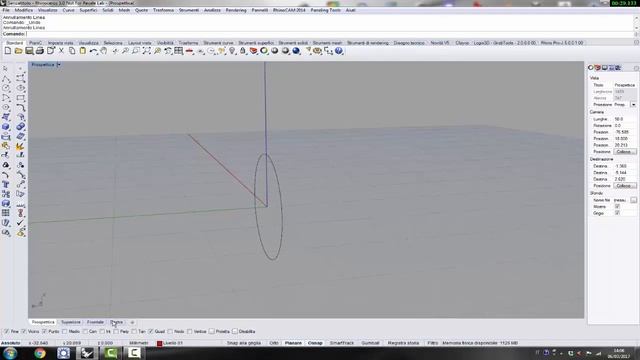The height and width of the screenshot is (360, 640).
Task: Open the Modifica menu
Action: (x=24, y=10)
